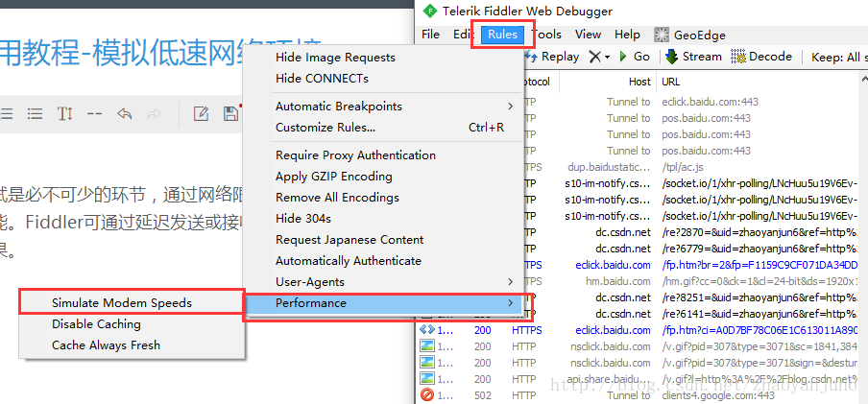Screen dimensions: 868x404
Task: Click the Decode grid icon
Action: tap(738, 57)
